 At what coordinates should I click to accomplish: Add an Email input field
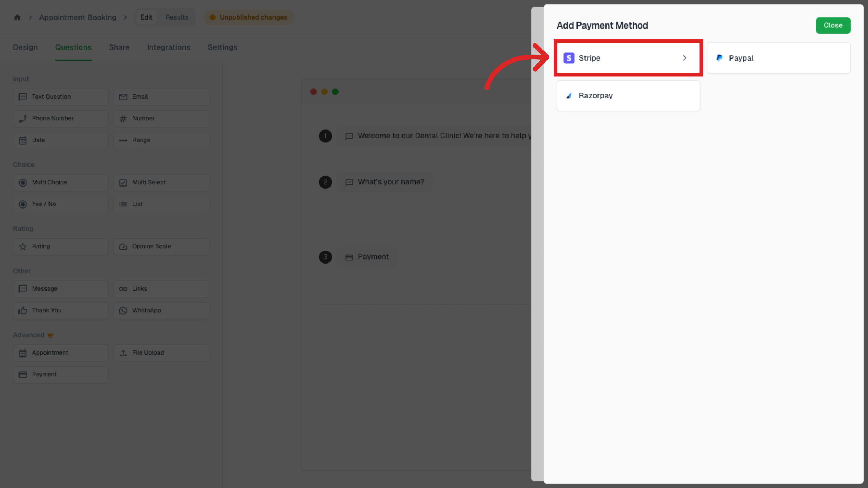tap(161, 97)
